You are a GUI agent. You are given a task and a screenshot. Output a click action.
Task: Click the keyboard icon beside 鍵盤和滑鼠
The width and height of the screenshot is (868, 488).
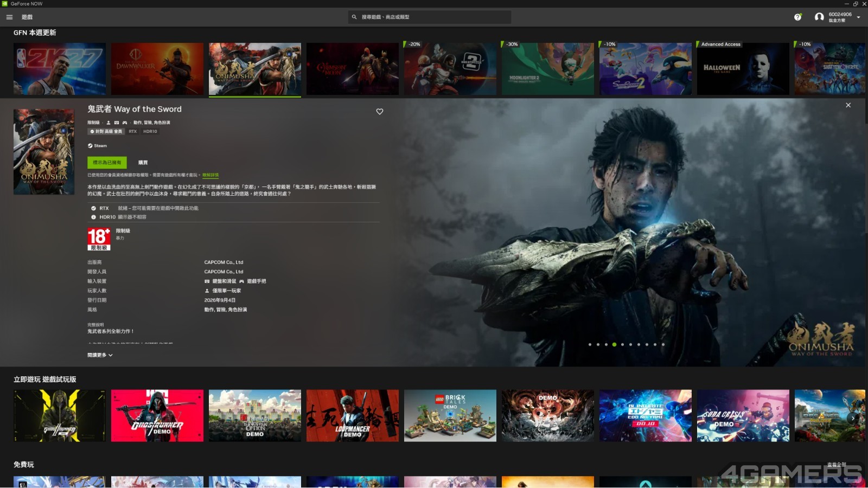click(207, 281)
